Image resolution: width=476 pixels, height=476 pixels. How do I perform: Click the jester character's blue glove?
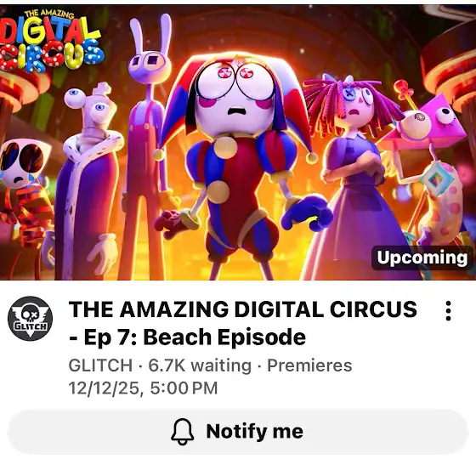tap(306, 212)
